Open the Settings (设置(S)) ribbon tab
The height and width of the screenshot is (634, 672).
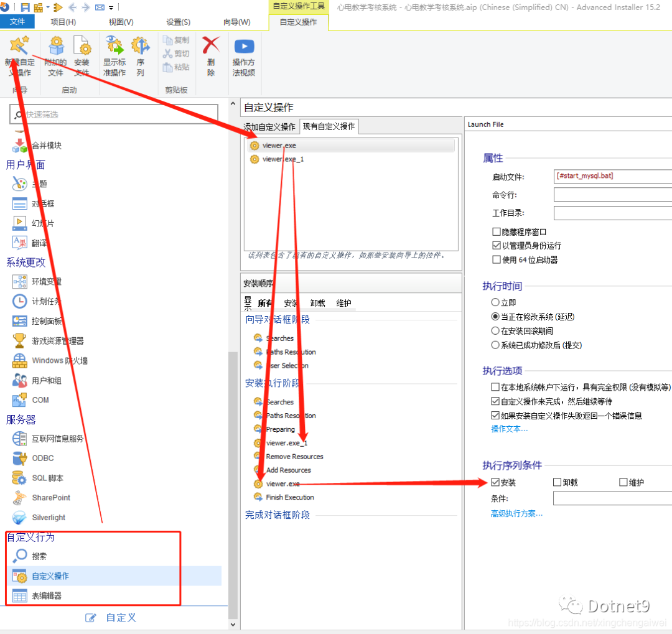point(179,22)
